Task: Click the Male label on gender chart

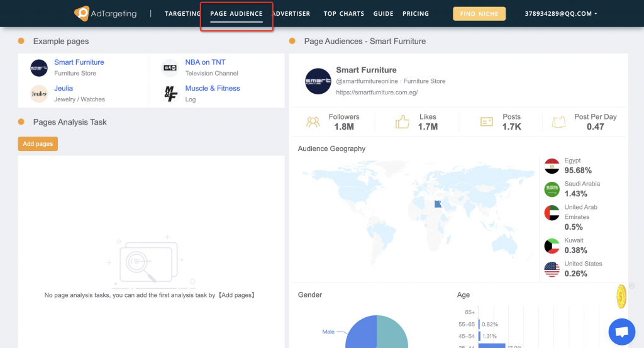Action: tap(328, 332)
